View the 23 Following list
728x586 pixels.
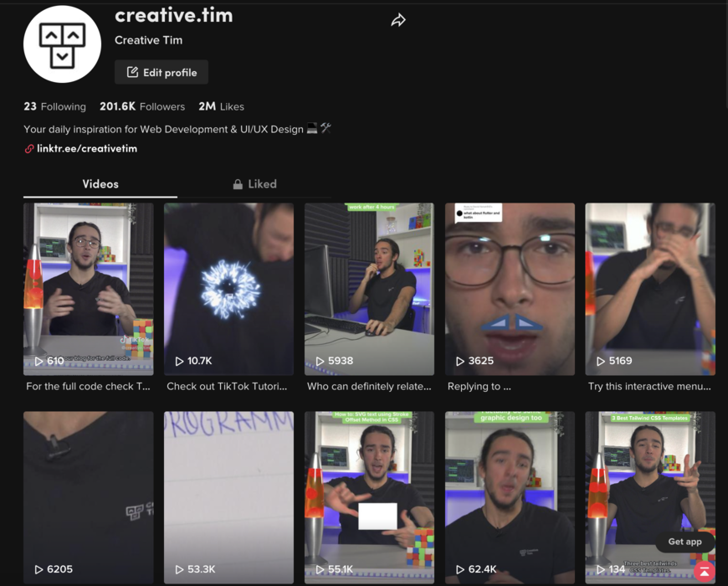tap(54, 106)
